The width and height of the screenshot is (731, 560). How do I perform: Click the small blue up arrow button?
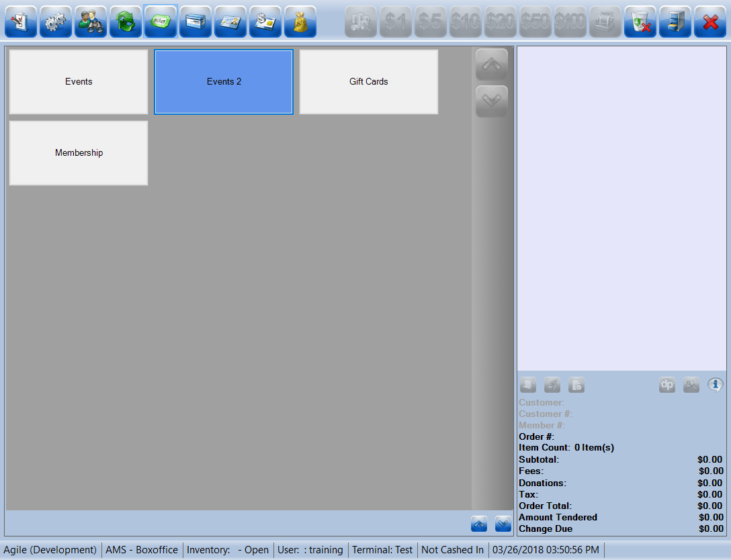[479, 523]
